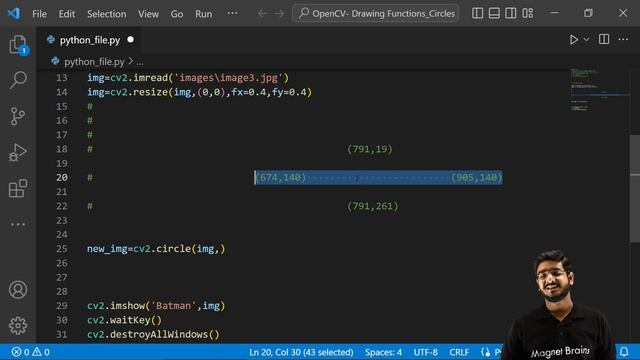This screenshot has width=640, height=360.
Task: Open the Selection menu
Action: point(107,14)
